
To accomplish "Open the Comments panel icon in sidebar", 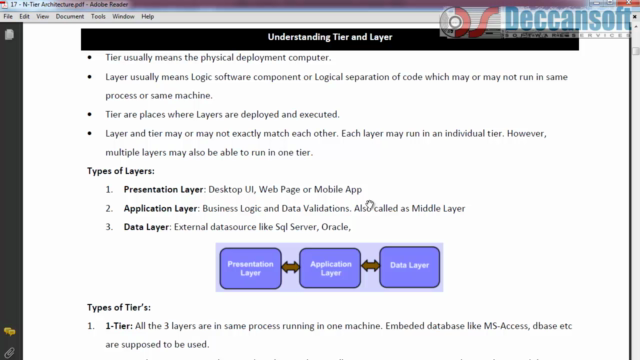I will 9,331.
